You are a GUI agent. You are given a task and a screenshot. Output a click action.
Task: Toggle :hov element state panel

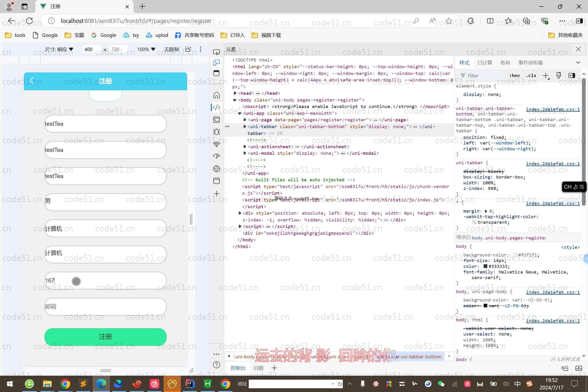[514, 76]
